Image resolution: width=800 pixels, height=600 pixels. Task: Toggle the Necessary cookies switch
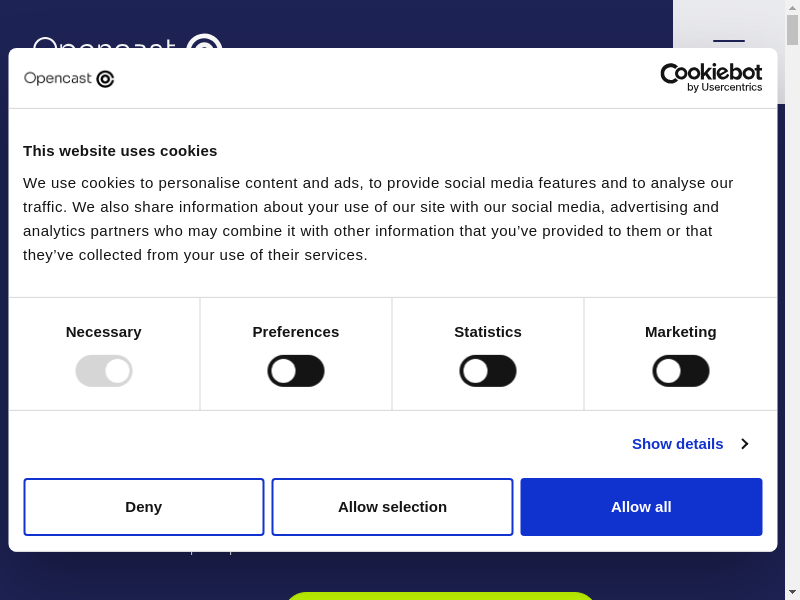pos(104,371)
